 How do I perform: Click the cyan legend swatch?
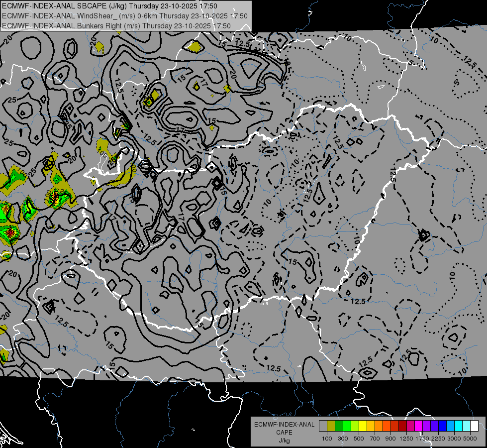(459, 426)
